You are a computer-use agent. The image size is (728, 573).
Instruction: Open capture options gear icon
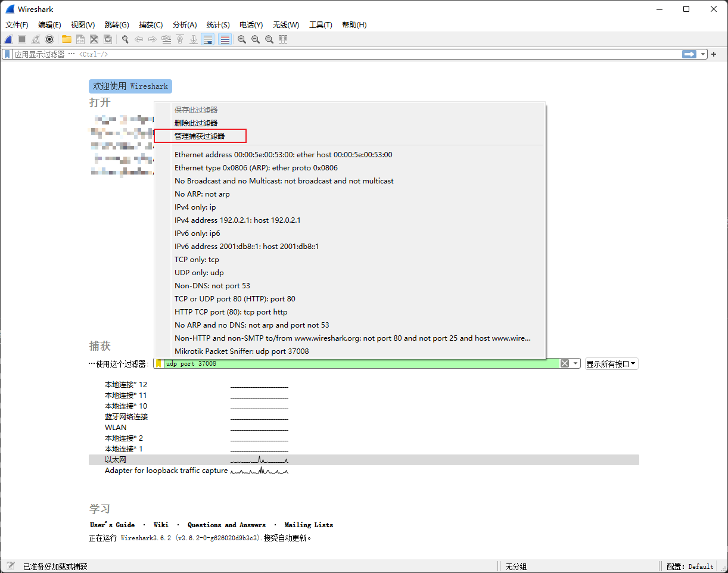(x=49, y=39)
